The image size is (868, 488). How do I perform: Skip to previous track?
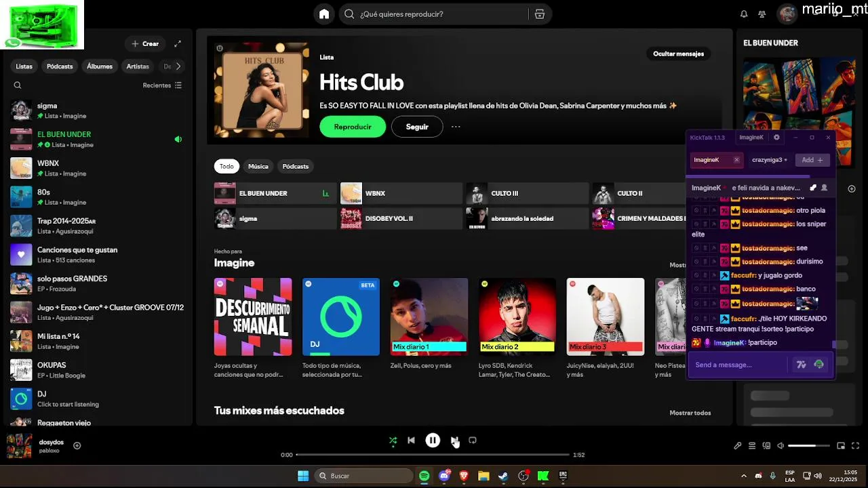411,440
